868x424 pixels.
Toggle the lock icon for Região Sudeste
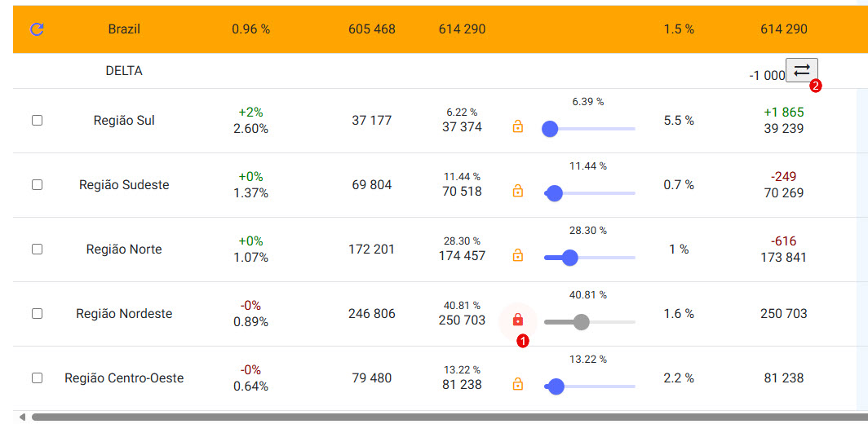(x=517, y=191)
